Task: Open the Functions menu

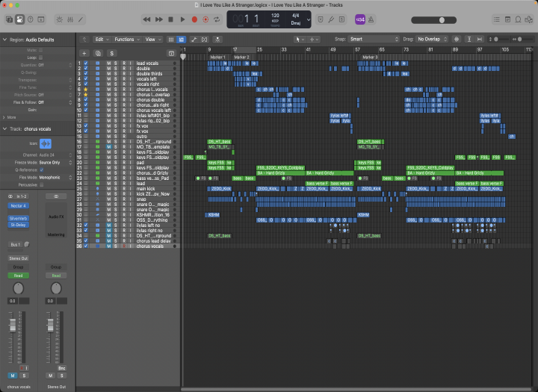Action: coord(126,39)
